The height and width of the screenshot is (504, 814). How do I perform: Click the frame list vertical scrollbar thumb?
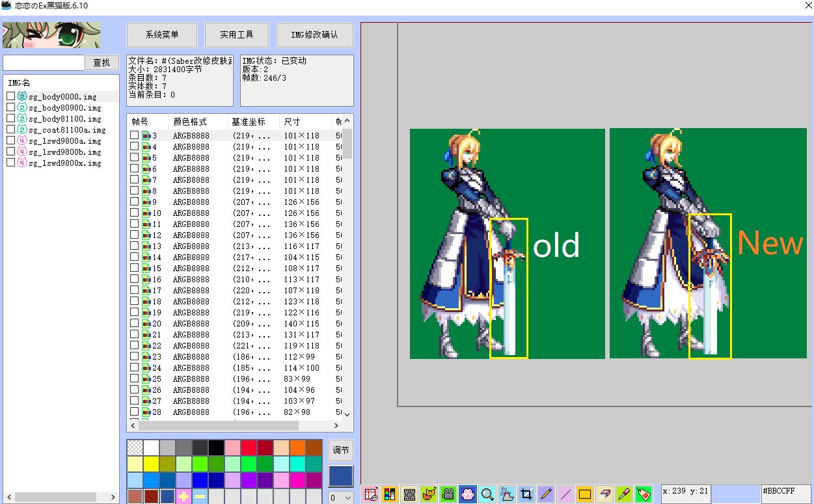[347, 144]
